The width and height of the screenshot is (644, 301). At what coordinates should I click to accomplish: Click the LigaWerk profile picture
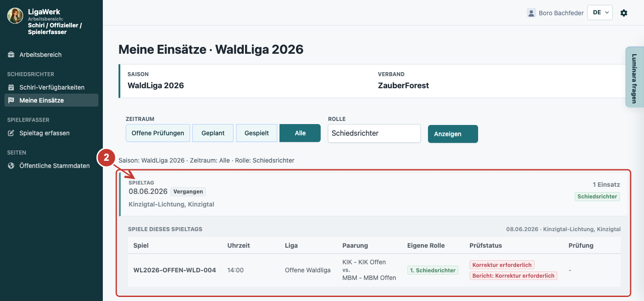15,16
